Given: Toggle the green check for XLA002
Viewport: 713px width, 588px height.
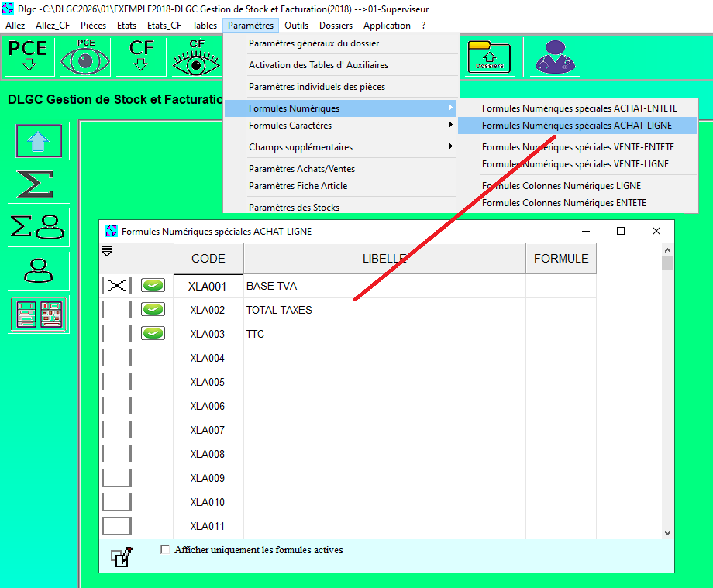Looking at the screenshot, I should pyautogui.click(x=153, y=310).
